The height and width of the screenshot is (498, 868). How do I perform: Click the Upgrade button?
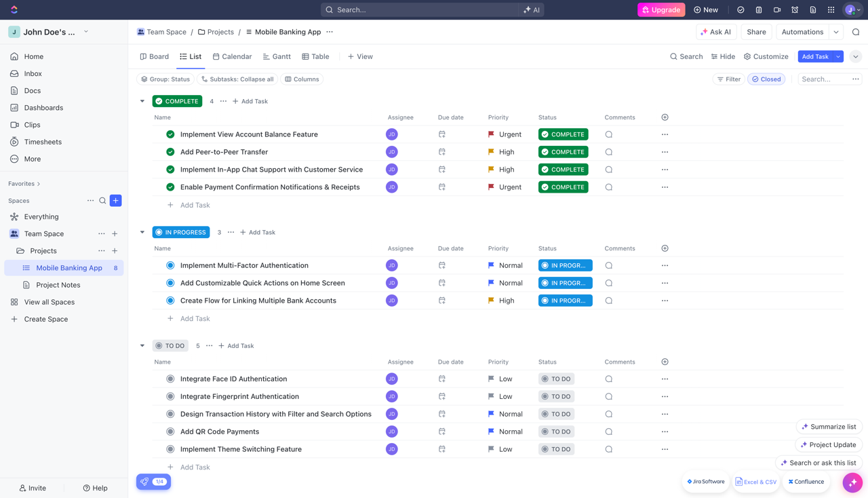click(x=661, y=9)
